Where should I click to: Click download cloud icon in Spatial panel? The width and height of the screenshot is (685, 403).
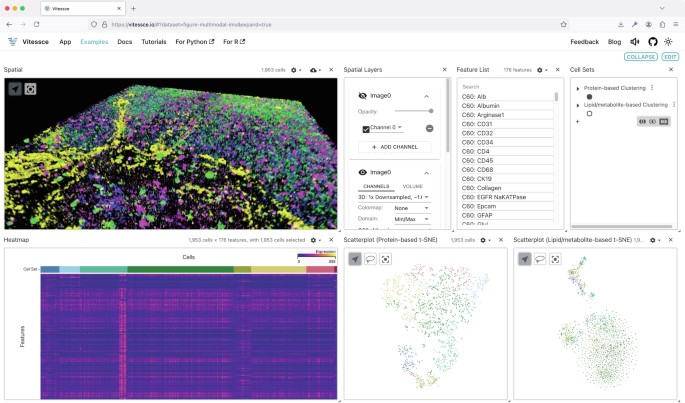click(314, 70)
